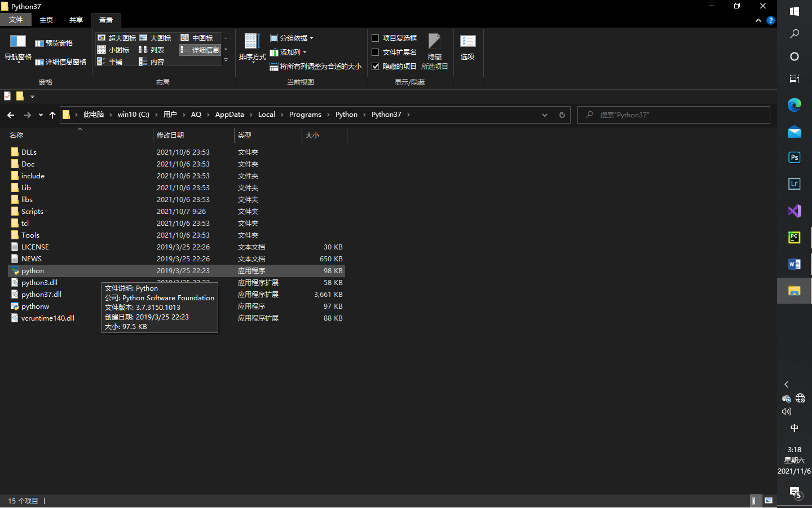Go back with the Back arrow
The width and height of the screenshot is (812, 508).
(11, 115)
